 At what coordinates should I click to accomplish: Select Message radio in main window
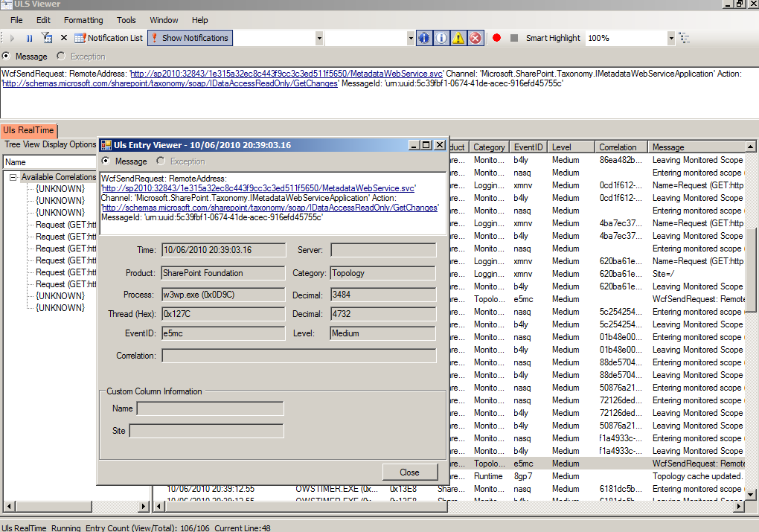[x=6, y=56]
